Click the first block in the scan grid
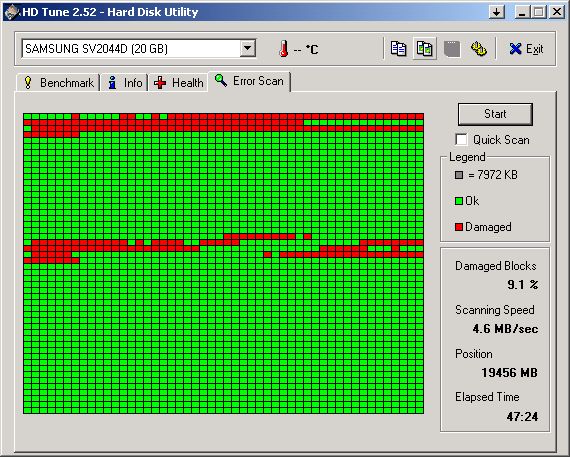The height and width of the screenshot is (457, 570). 27,116
